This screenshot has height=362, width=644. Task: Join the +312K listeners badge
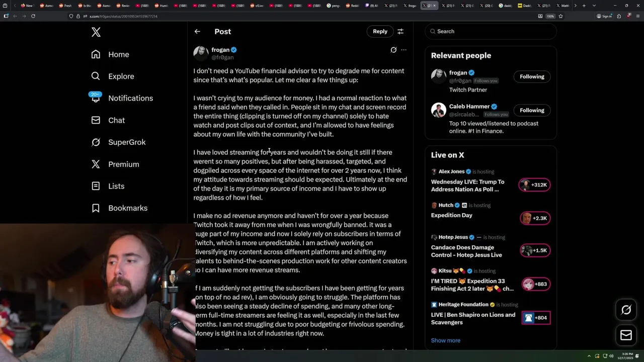pyautogui.click(x=535, y=185)
